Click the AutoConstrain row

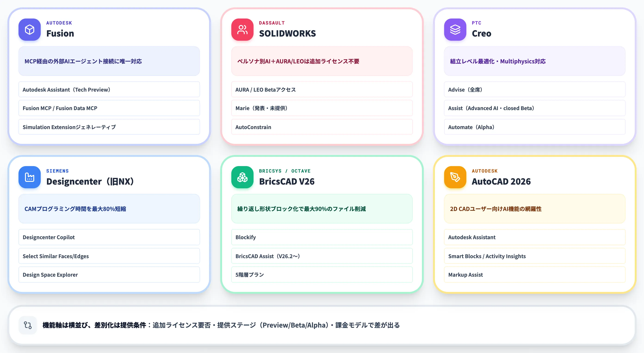point(322,127)
